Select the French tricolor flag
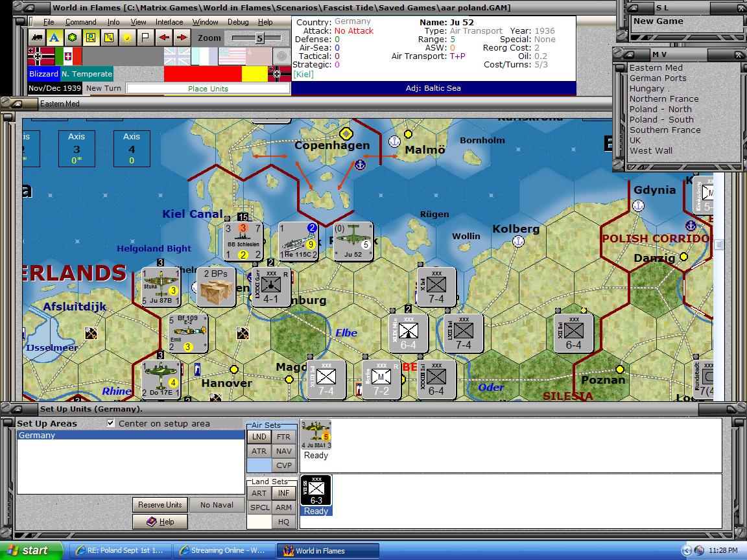Image resolution: width=747 pixels, height=560 pixels. pos(204,56)
